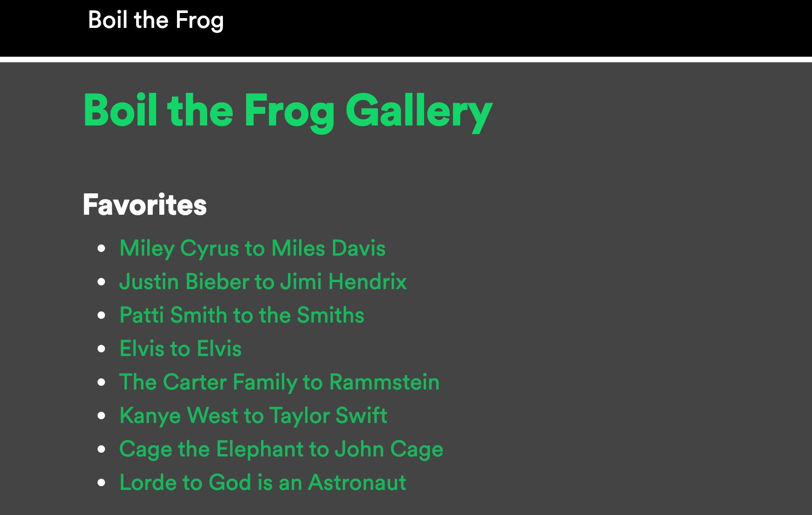This screenshot has height=515, width=812.
Task: Click the Favorites section heading
Action: [144, 205]
